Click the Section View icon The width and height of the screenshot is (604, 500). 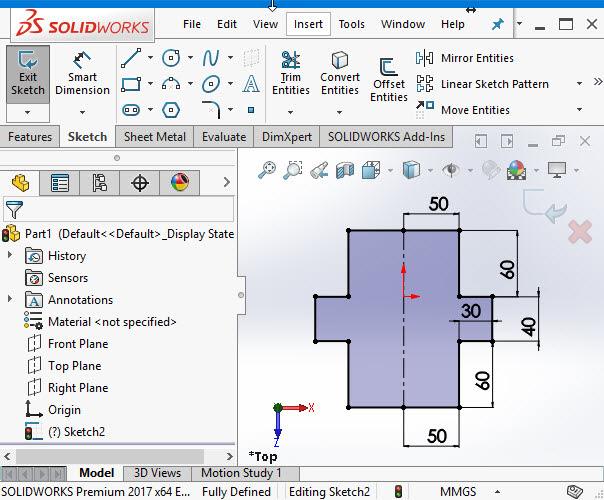(x=345, y=170)
